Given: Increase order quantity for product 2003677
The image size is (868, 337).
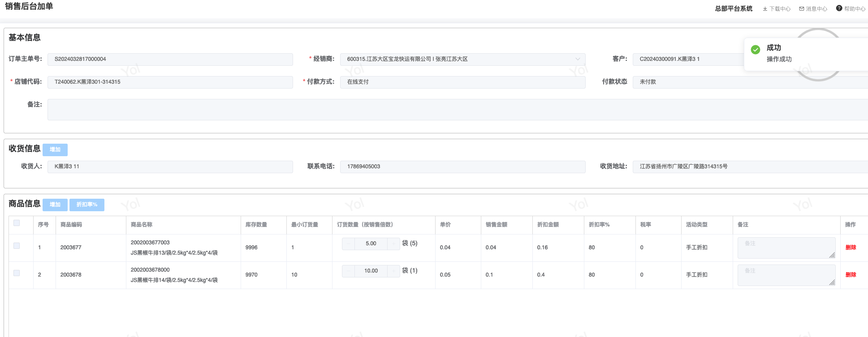Looking at the screenshot, I should [x=393, y=244].
